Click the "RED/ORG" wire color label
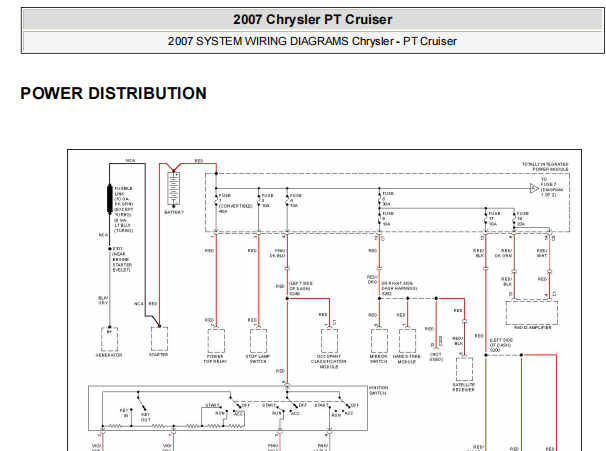Viewport: 606px width, 451px height. 372,279
